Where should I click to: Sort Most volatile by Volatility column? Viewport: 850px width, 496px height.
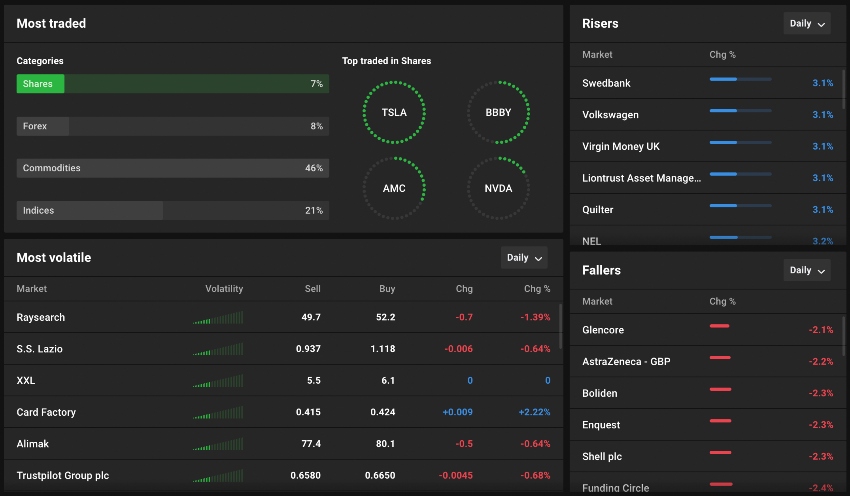tap(224, 289)
